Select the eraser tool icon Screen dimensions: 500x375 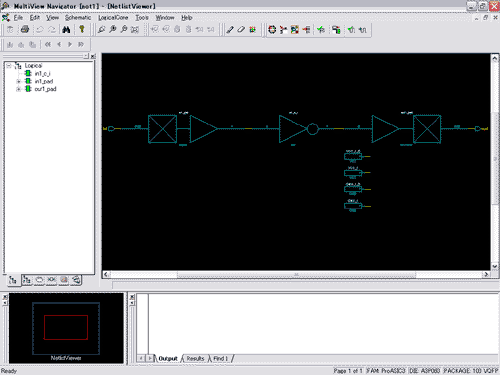pyautogui.click(x=241, y=30)
